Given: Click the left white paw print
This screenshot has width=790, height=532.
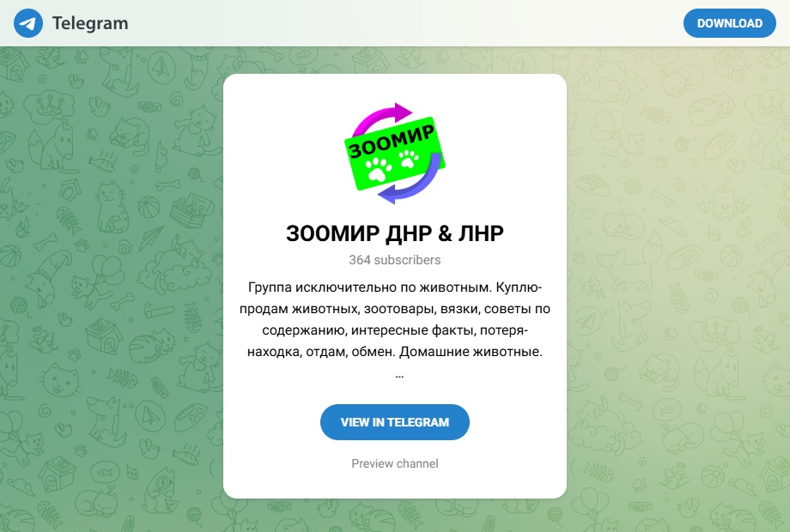Looking at the screenshot, I should point(379,168).
